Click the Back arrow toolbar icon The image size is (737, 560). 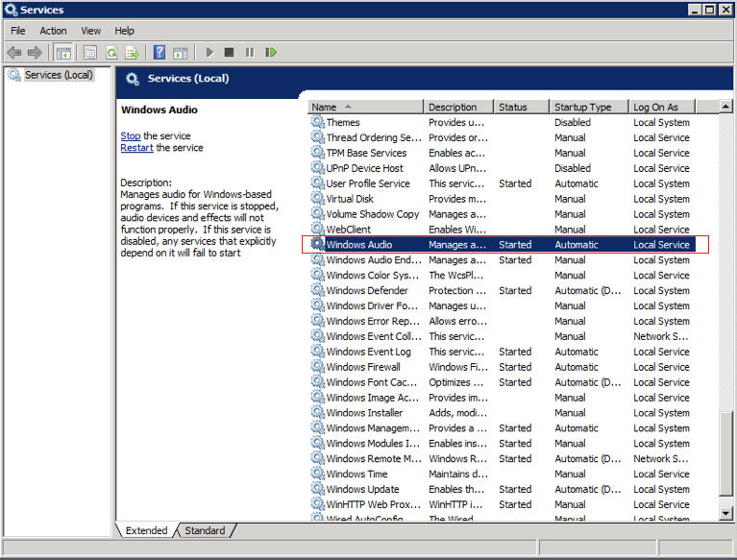click(x=14, y=52)
